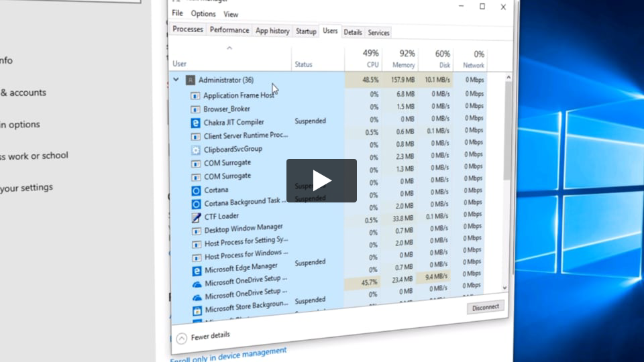644x362 pixels.
Task: Click the Desktop Window Manager icon
Action: pyautogui.click(x=197, y=231)
